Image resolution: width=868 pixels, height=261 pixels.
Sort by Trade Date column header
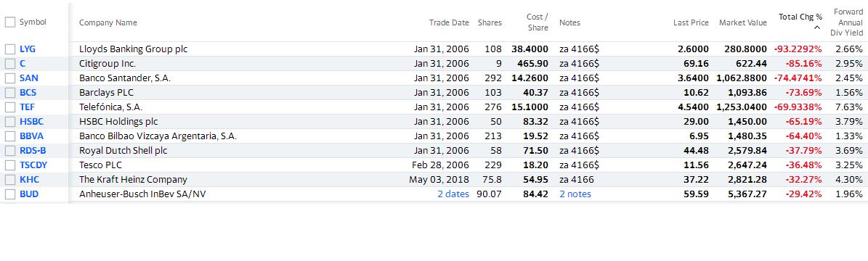click(x=449, y=22)
